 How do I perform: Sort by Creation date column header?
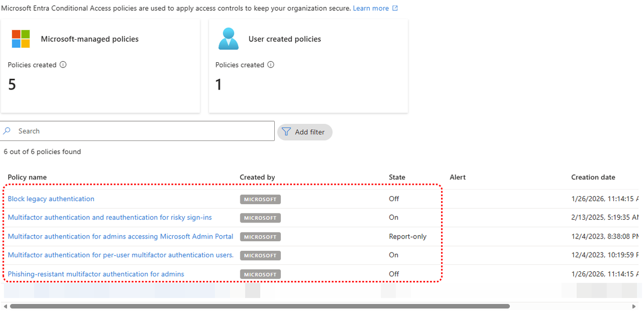pos(593,177)
